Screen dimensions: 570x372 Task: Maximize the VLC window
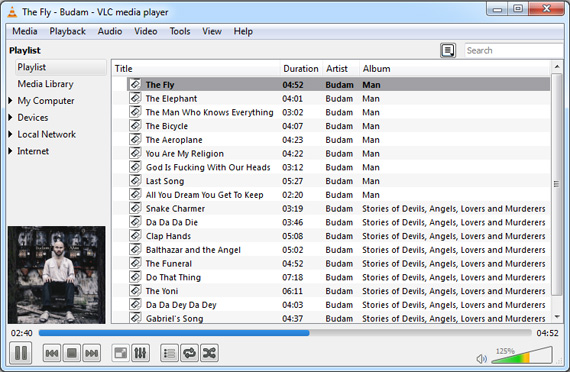click(518, 9)
